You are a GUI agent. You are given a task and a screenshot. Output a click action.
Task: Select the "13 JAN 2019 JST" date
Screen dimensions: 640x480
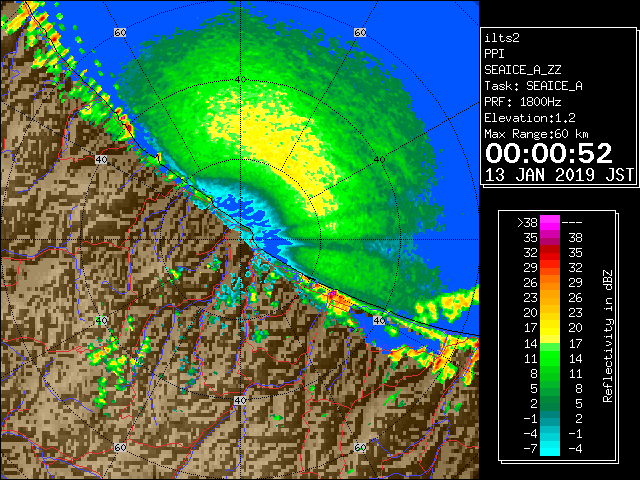coord(559,175)
